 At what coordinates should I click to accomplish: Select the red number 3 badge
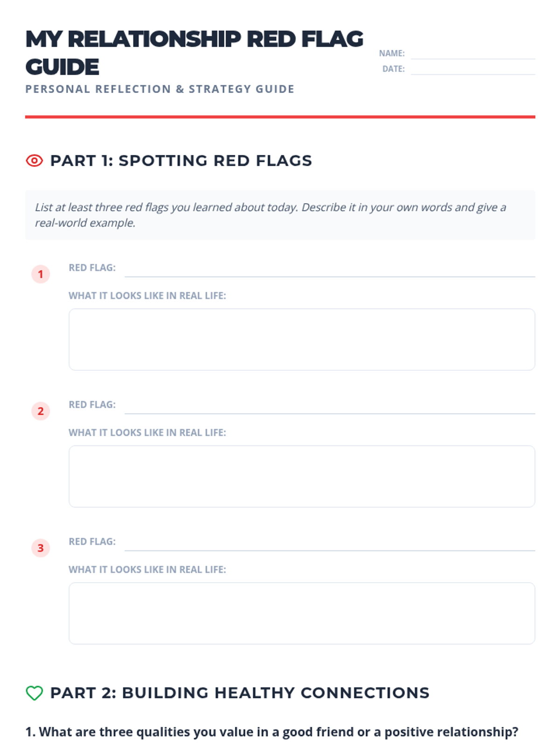[41, 548]
